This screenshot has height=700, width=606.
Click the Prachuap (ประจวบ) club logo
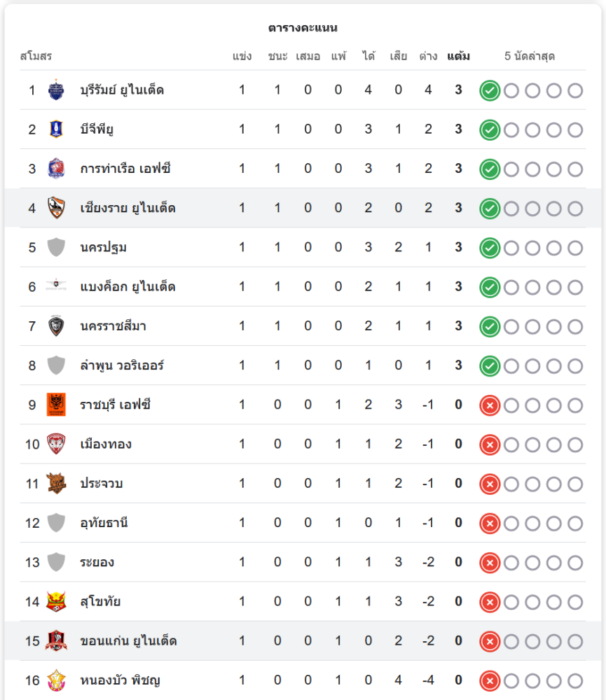tap(56, 483)
